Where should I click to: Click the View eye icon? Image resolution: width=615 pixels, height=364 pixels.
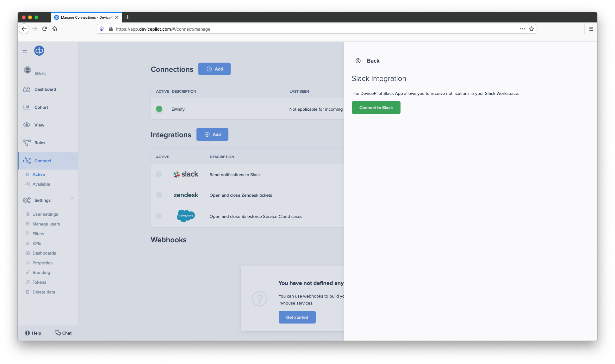[x=27, y=125]
